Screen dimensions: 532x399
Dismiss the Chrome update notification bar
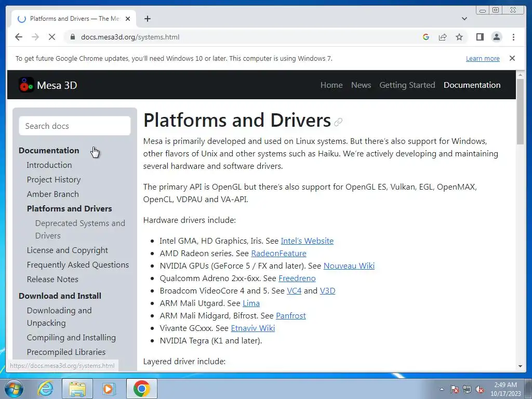coord(512,58)
